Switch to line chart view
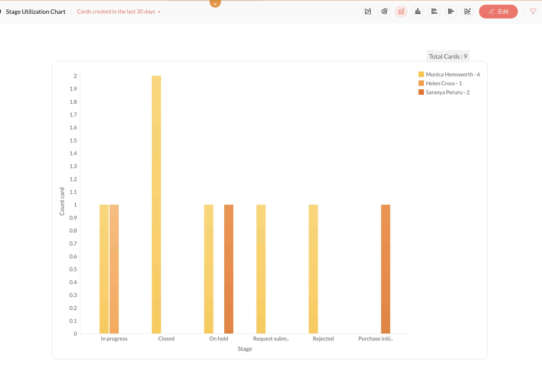 [468, 11]
